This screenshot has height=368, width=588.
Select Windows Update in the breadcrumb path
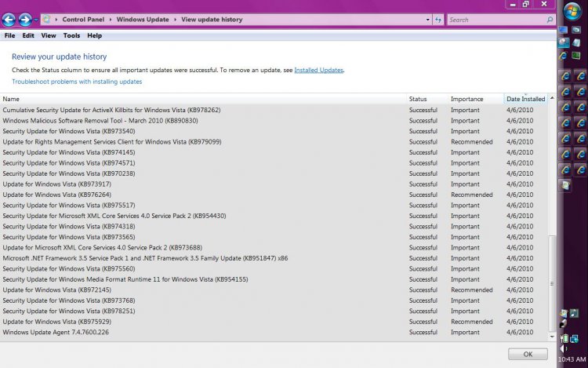[x=143, y=20]
